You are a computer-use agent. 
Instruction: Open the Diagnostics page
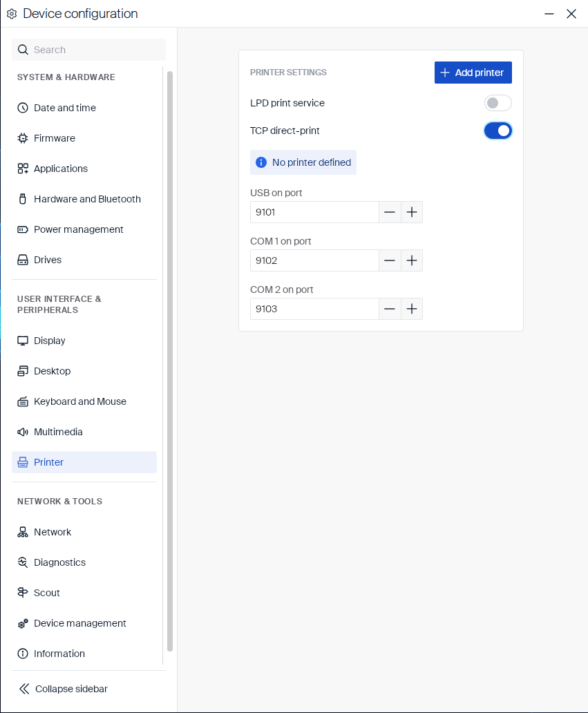(x=84, y=562)
